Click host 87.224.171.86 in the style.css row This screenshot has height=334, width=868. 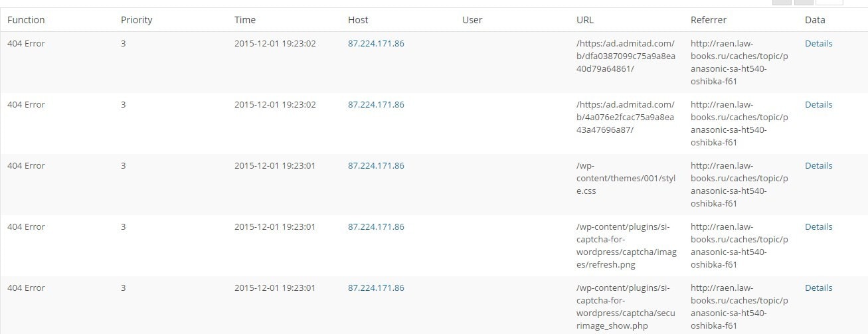tap(376, 166)
